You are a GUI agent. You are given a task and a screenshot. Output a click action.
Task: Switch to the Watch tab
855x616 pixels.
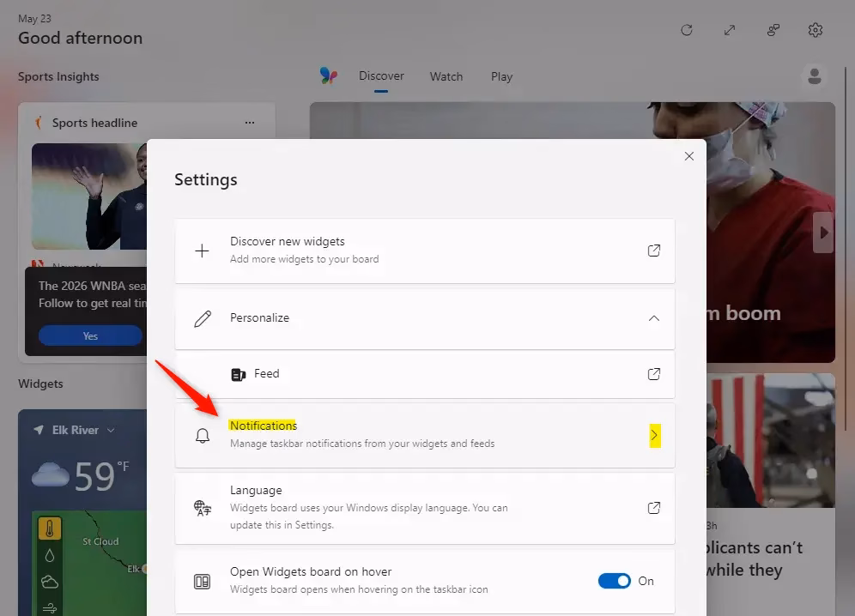point(446,77)
